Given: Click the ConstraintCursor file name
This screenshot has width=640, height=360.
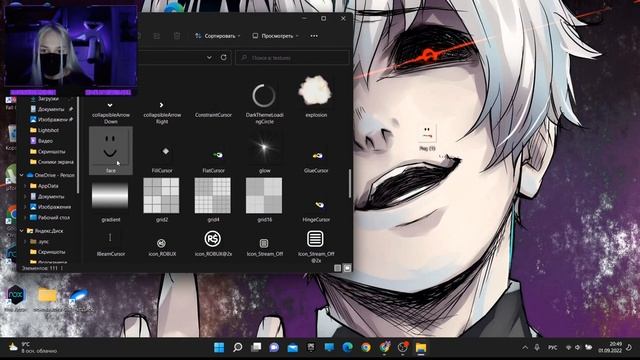Looking at the screenshot, I should click(x=213, y=115).
